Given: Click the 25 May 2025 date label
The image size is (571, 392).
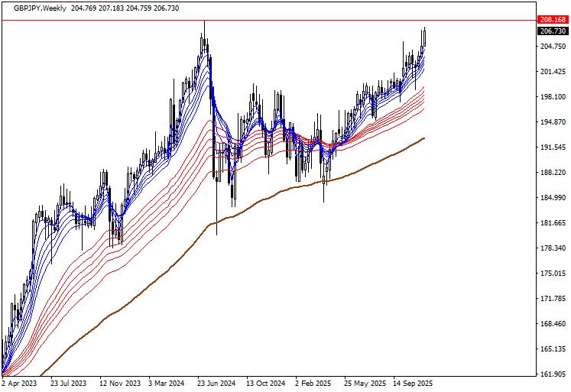Looking at the screenshot, I should (365, 383).
